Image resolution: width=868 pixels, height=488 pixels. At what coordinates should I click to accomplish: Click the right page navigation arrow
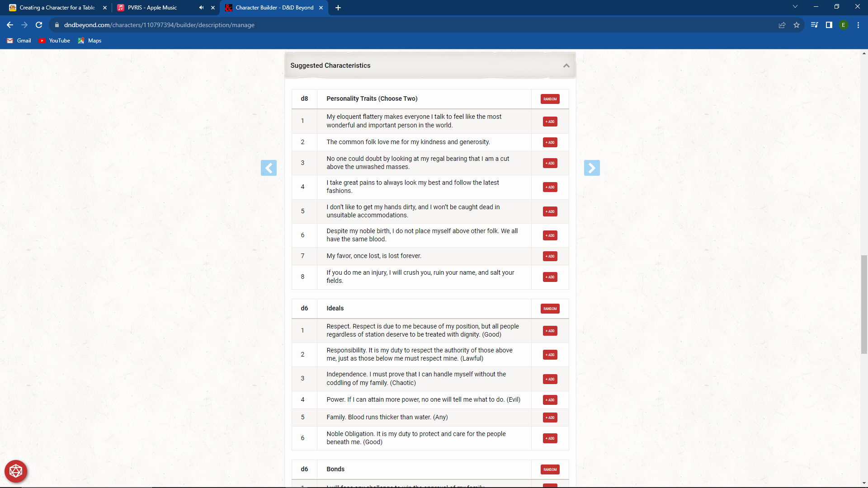[x=592, y=168]
